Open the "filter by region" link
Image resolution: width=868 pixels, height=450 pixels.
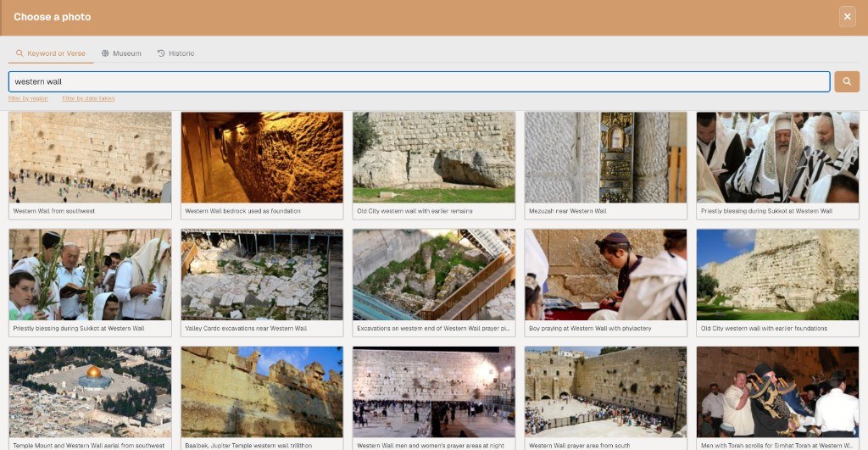28,98
